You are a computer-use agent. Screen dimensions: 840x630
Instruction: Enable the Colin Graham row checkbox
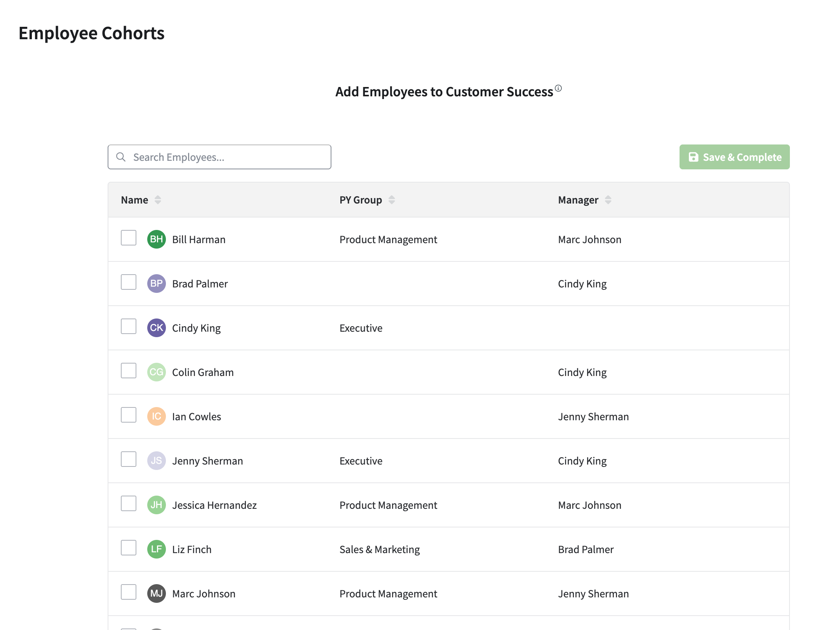(x=129, y=371)
